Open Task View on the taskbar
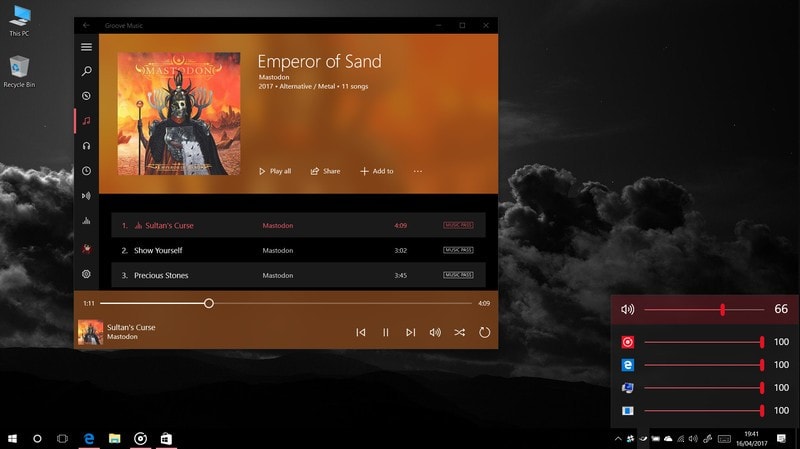The image size is (800, 449). pyautogui.click(x=62, y=438)
